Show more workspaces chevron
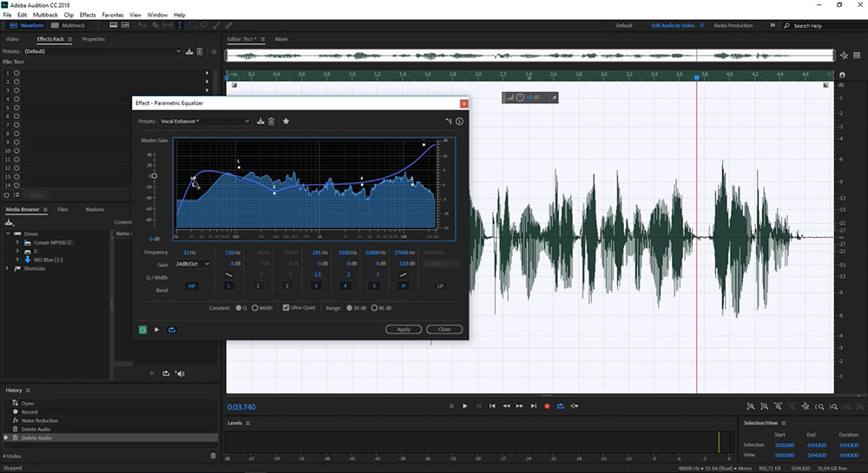The width and height of the screenshot is (868, 473). pos(773,25)
